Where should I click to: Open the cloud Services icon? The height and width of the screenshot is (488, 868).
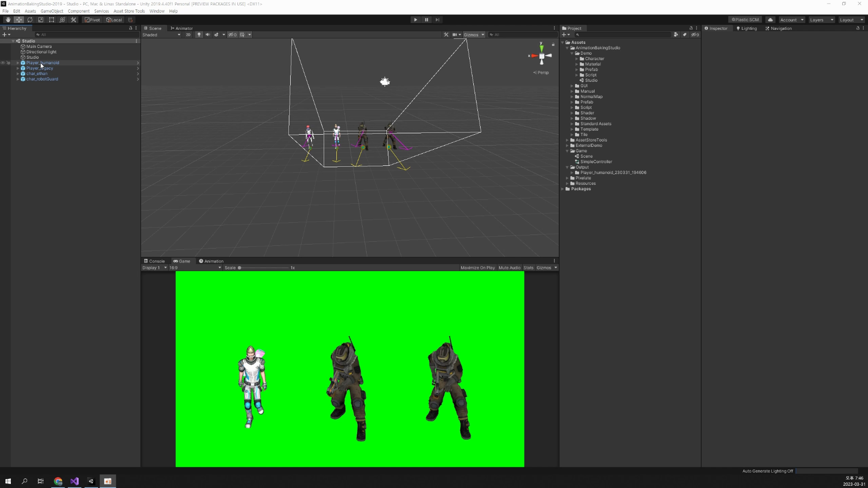(770, 20)
